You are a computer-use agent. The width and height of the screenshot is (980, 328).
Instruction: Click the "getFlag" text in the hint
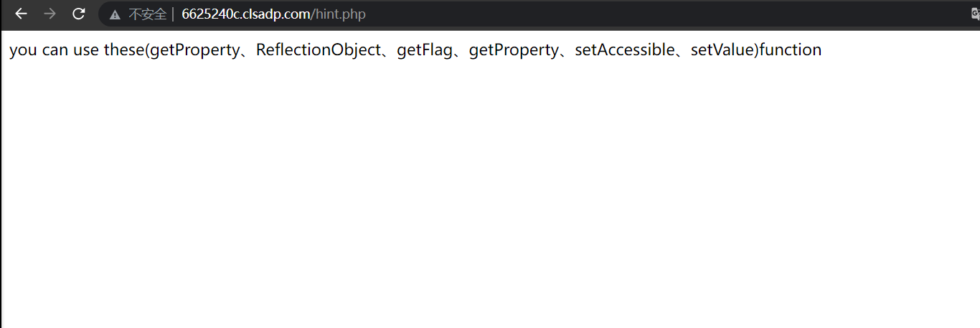[x=425, y=50]
